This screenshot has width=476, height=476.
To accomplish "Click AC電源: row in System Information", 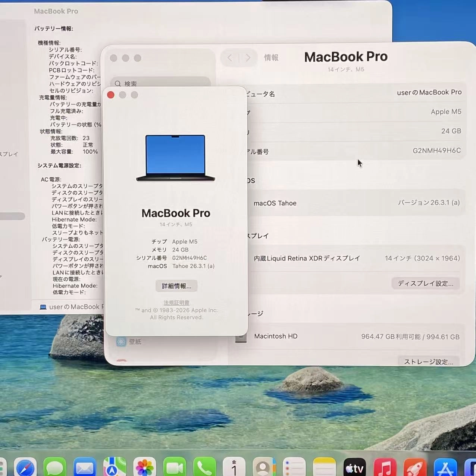I will coord(51,179).
